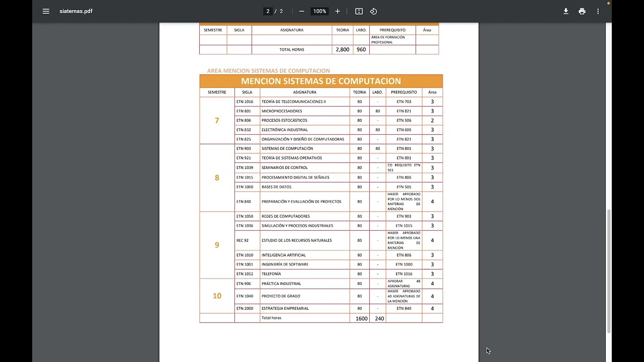The image size is (644, 362).
Task: Click the APROBAR 48 ASIGNATURAS prerequisite
Action: click(404, 284)
